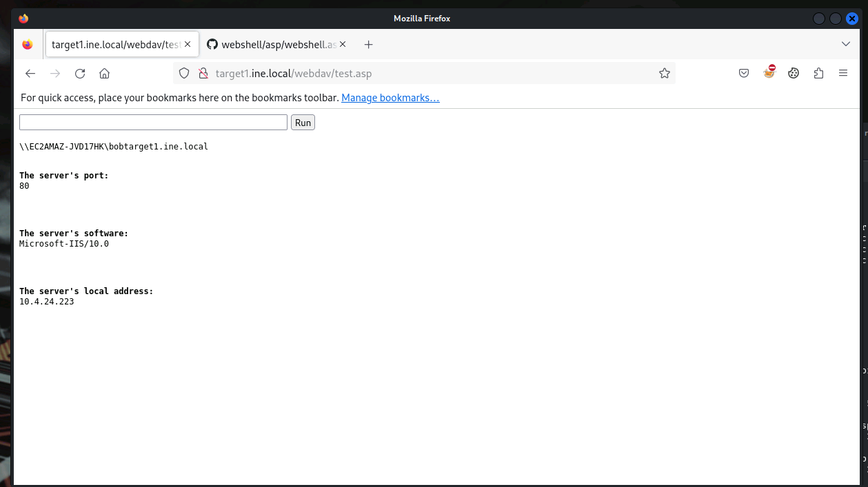Reload the current page
Screen dimensions: 868x487
(80, 74)
